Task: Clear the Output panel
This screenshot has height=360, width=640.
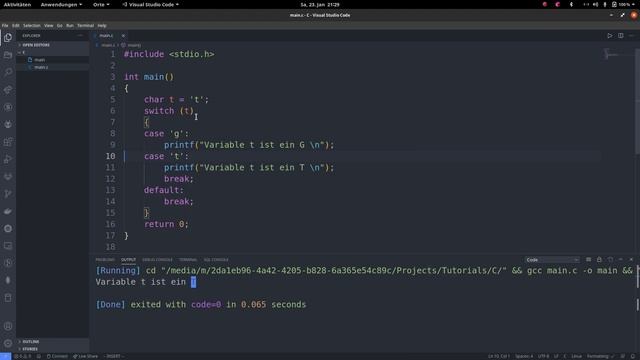Action: [x=588, y=260]
